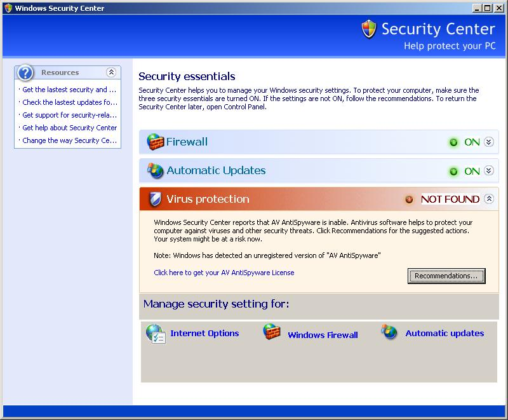508x420 pixels.
Task: Click the green Automatic Updates status light
Action: [453, 171]
